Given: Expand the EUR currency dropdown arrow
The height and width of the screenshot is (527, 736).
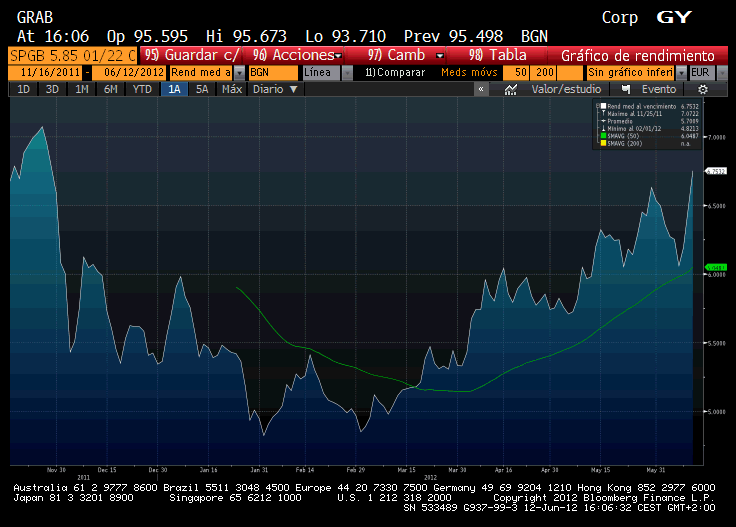Looking at the screenshot, I should click(722, 73).
